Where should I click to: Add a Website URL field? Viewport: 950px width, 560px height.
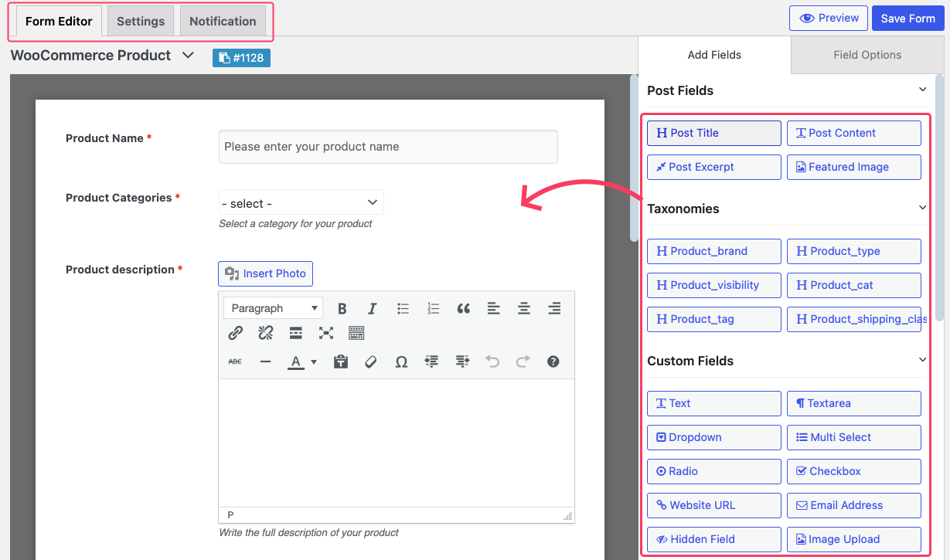click(x=714, y=505)
